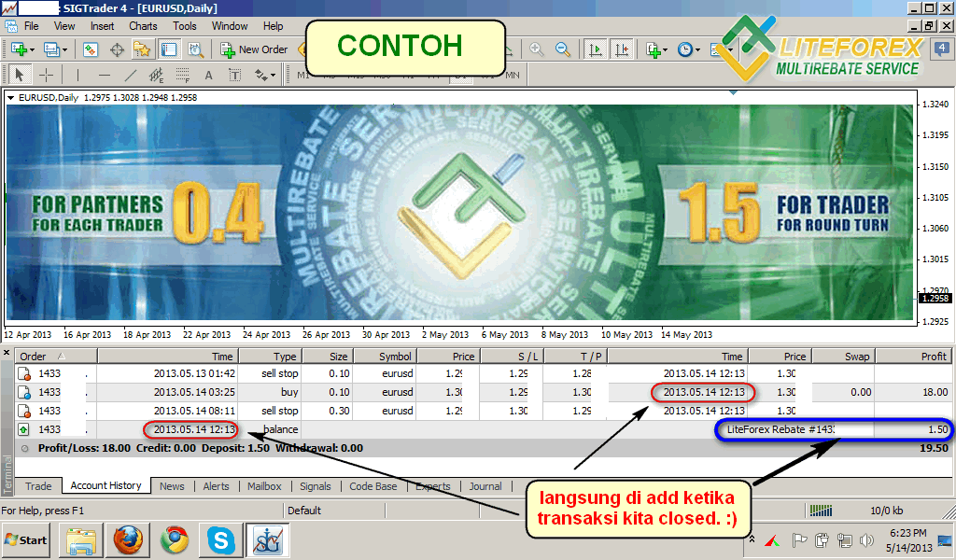The image size is (956, 560).
Task: Switch chart to M1 timeframe
Action: pos(303,75)
